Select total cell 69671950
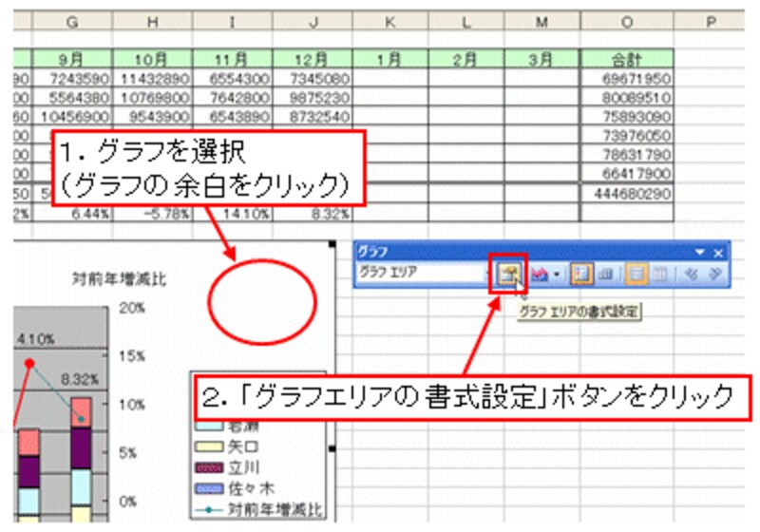Viewport: 760px width, 532px height. point(627,79)
